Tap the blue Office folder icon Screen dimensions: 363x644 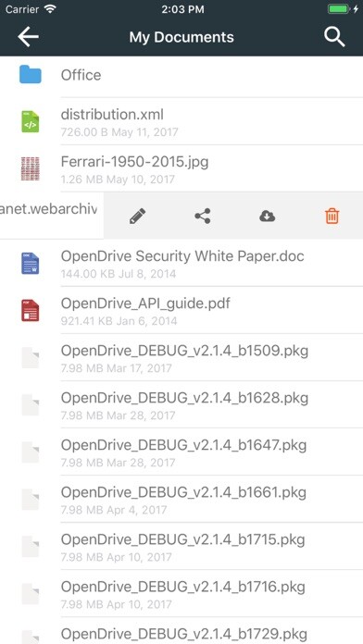31,75
